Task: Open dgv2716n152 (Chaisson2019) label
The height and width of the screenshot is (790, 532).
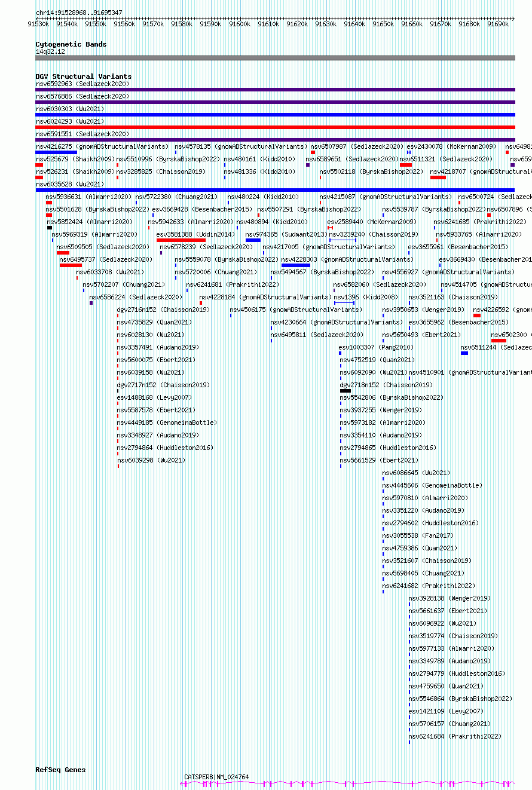Action: click(163, 310)
